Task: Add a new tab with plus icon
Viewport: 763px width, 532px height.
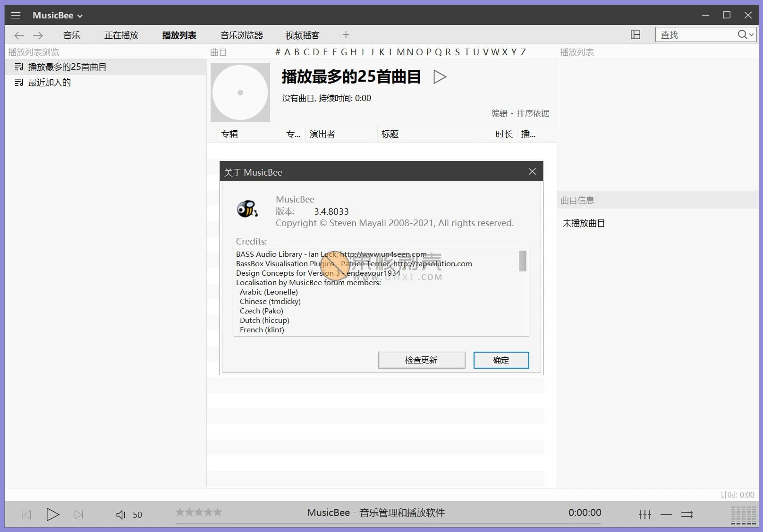Action: tap(346, 34)
